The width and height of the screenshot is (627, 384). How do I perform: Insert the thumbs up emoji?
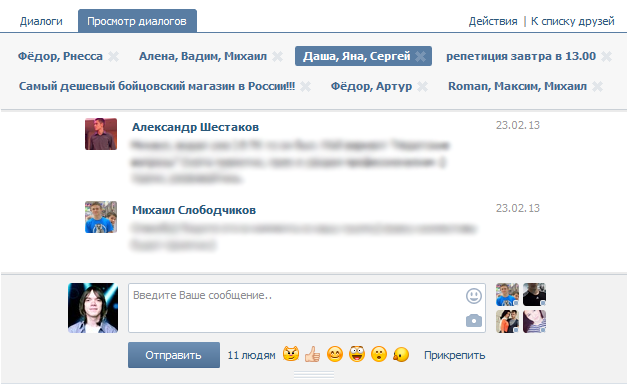[312, 354]
